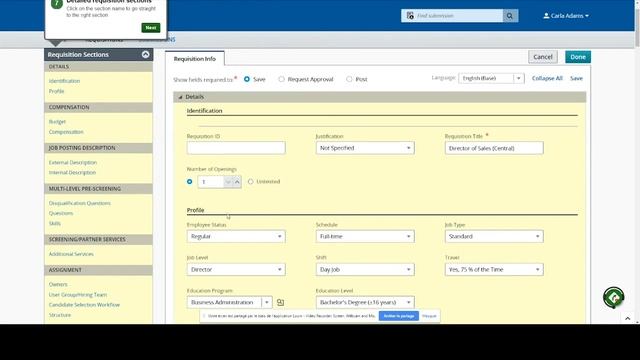This screenshot has height=360, width=640.
Task: Decrease number of openings arrow
Action: point(228,182)
